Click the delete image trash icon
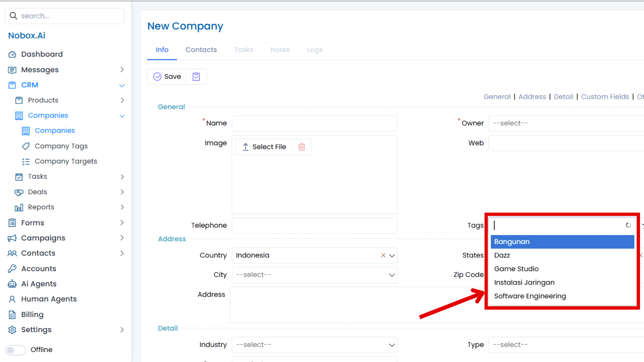 301,147
